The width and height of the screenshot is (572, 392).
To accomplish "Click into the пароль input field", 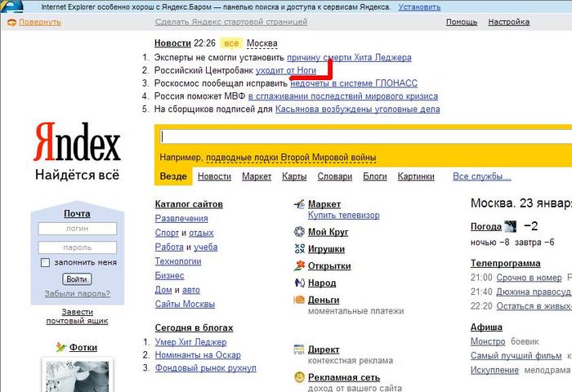I will pyautogui.click(x=78, y=247).
